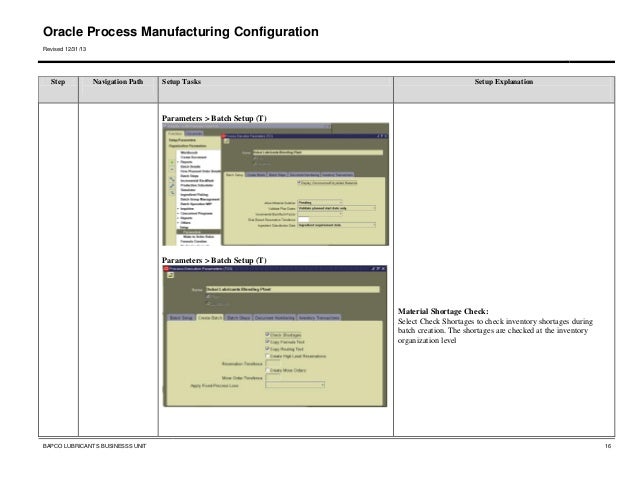Click the Name field in the upper window
This screenshot has height=493, width=638.
click(x=318, y=153)
